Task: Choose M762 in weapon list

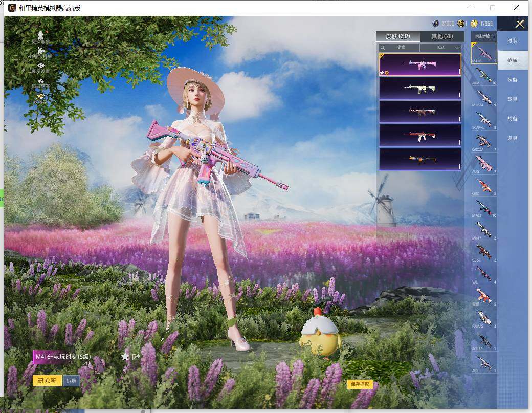Action: click(x=484, y=208)
